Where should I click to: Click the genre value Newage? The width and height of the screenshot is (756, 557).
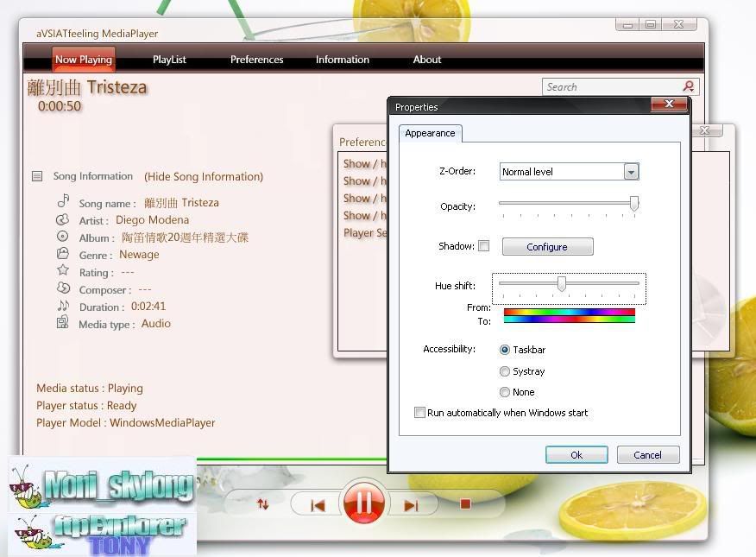pos(139,254)
